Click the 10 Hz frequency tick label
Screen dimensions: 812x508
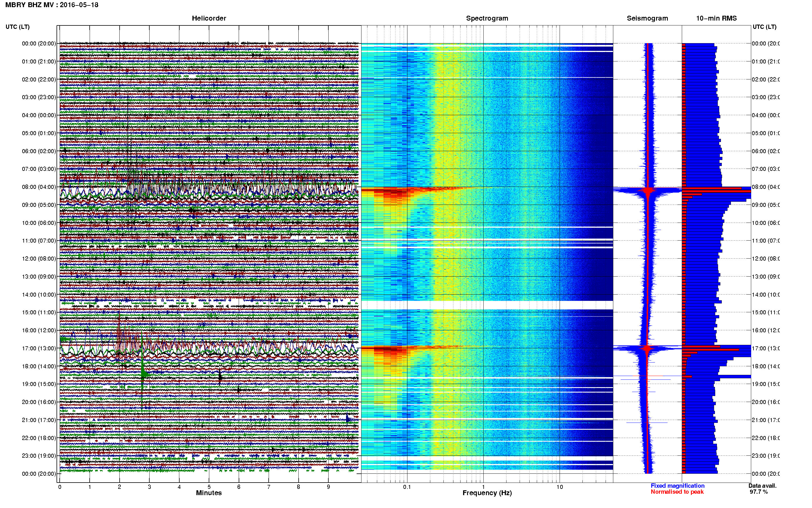pyautogui.click(x=560, y=487)
